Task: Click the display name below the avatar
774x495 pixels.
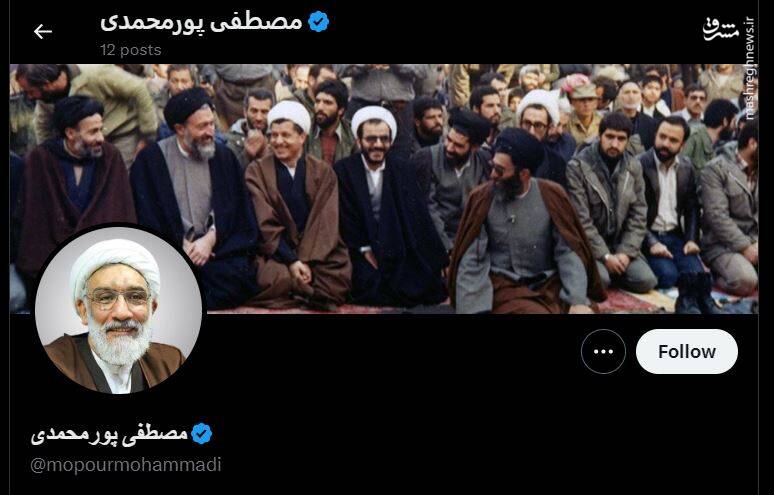Action: [x=109, y=434]
